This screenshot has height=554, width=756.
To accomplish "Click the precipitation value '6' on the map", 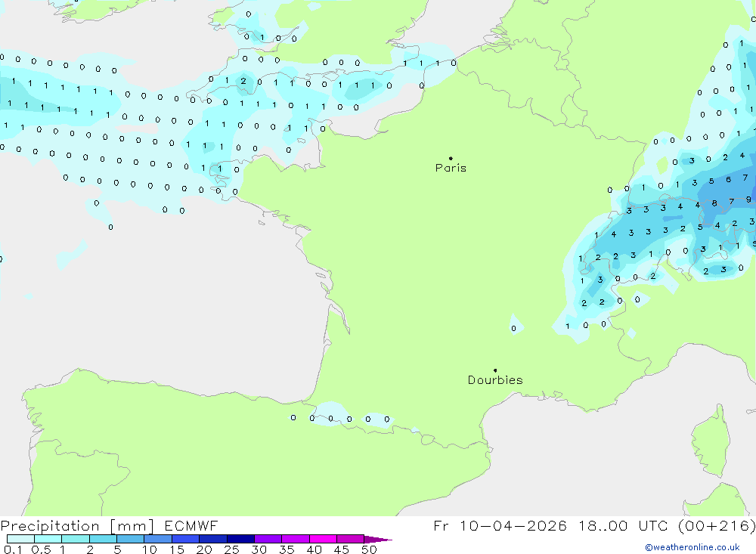I will 729,179.
